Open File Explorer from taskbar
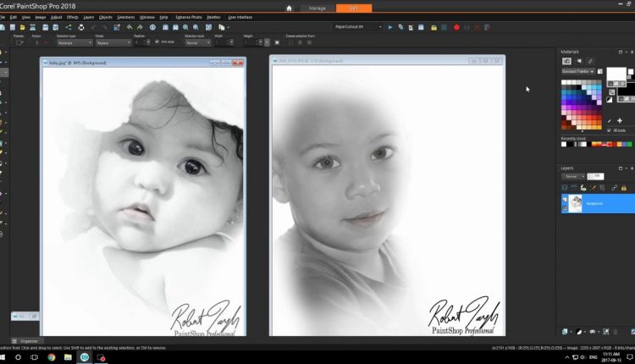Image resolution: width=635 pixels, height=364 pixels. coord(68,357)
